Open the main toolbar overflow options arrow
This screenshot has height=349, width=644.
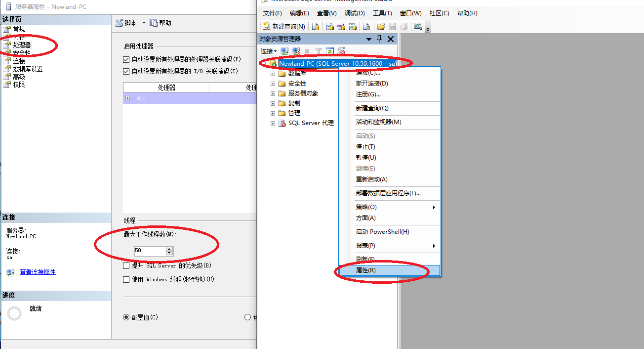tap(428, 29)
